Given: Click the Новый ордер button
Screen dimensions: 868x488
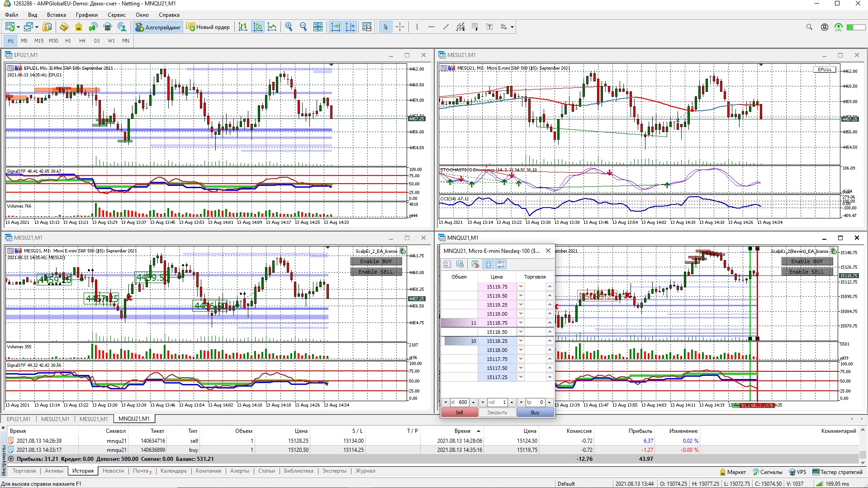Looking at the screenshot, I should pyautogui.click(x=208, y=27).
